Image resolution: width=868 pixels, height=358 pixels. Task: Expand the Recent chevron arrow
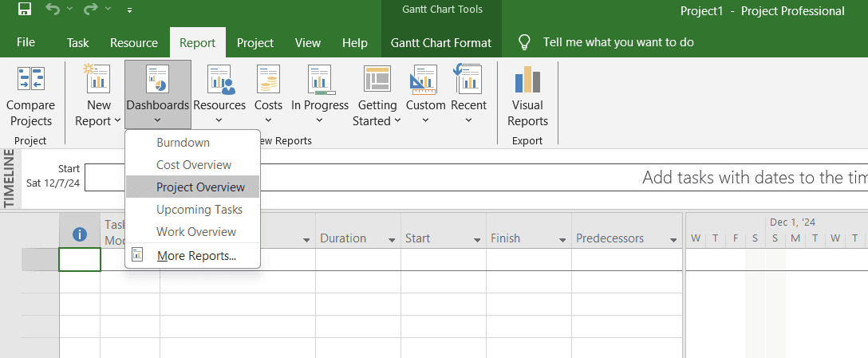coord(469,120)
